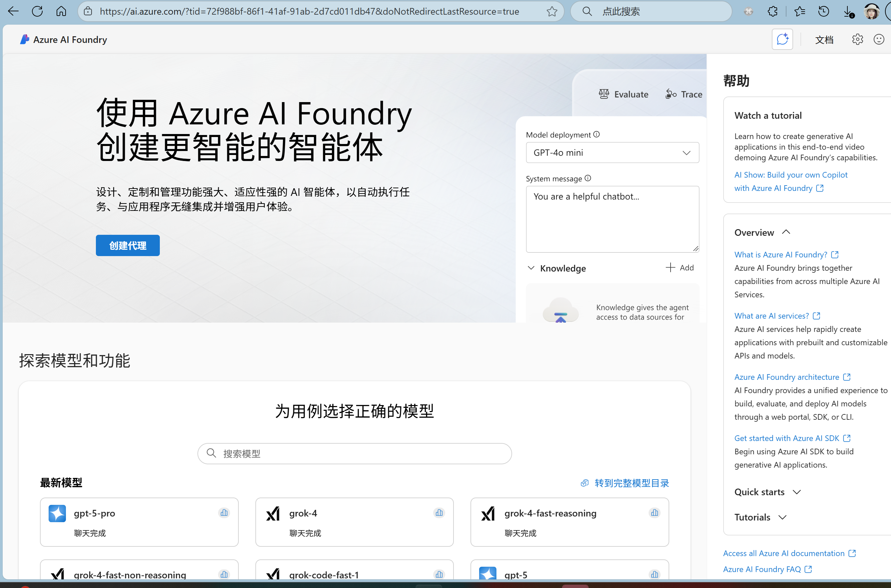
Task: Bookmark page with the star icon
Action: 552,11
